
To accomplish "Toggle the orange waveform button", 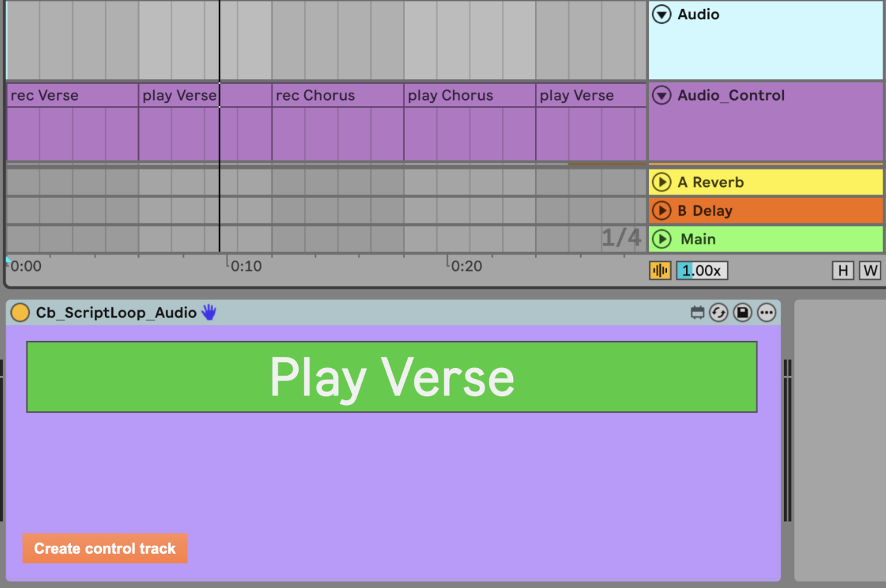I will (660, 271).
